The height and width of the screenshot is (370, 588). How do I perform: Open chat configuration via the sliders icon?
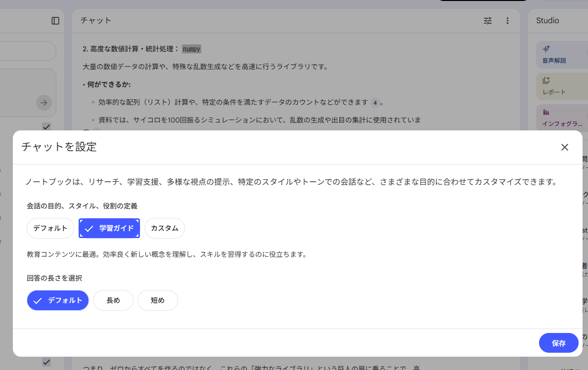488,21
